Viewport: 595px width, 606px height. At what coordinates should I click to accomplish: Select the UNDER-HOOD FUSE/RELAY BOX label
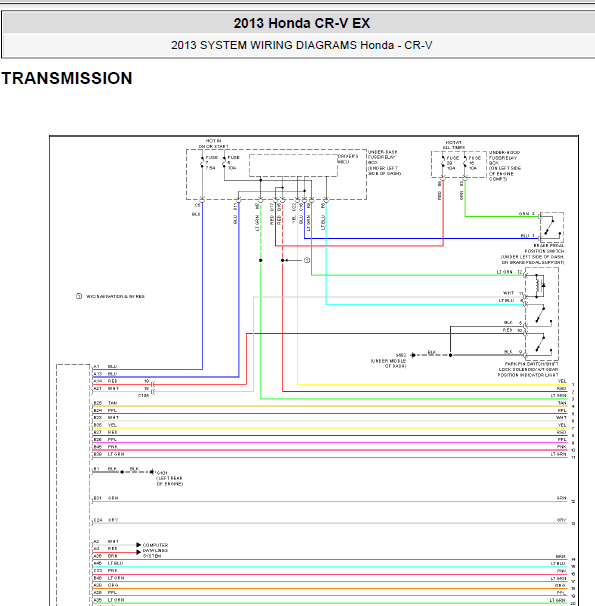[505, 166]
